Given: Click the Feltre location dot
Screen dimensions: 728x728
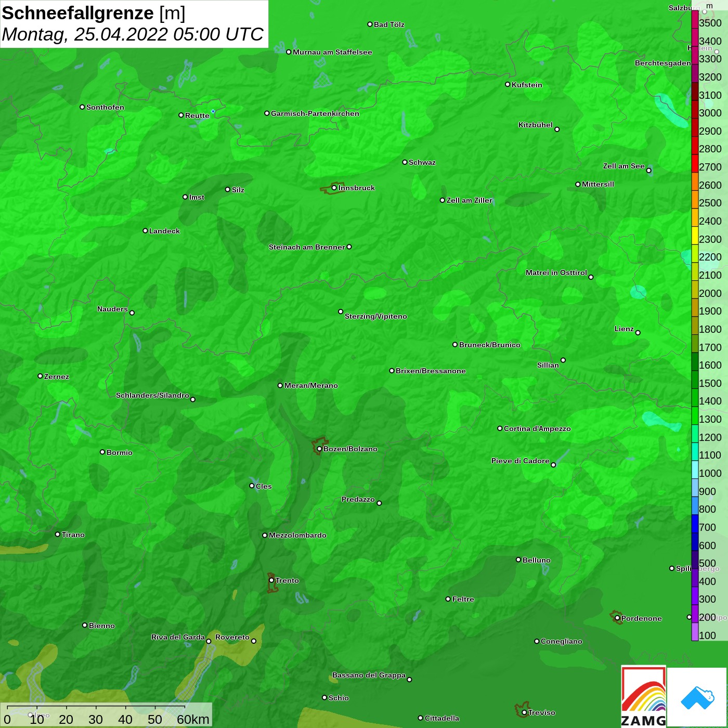Looking at the screenshot, I should [x=448, y=599].
